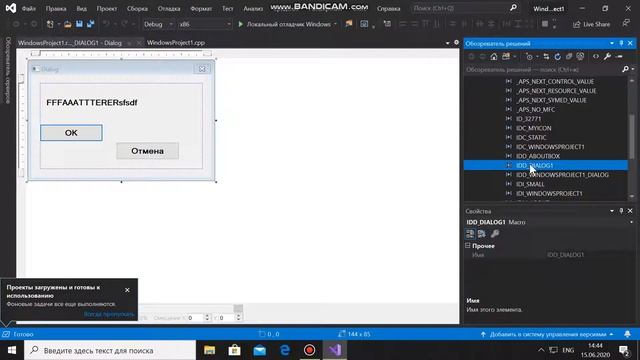Open the Отладка menu

[169, 8]
